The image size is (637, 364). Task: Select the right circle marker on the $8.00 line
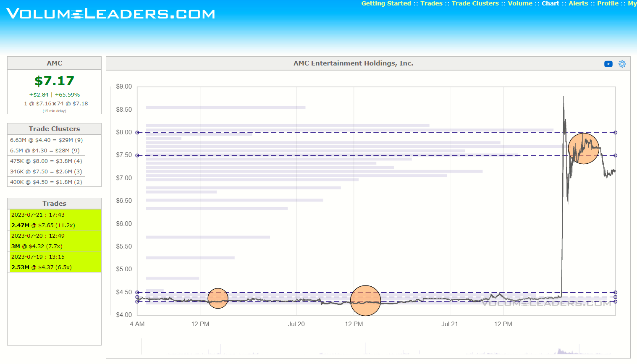point(615,132)
